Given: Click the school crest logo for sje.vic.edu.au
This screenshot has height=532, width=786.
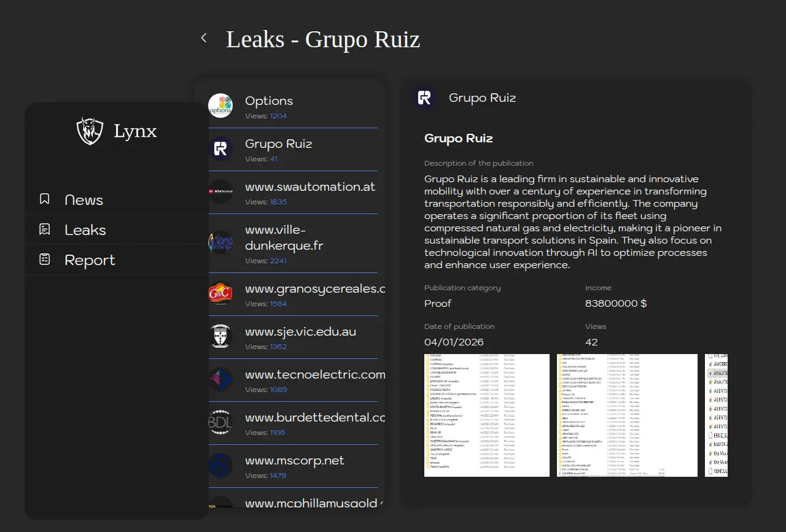Looking at the screenshot, I should point(220,336).
